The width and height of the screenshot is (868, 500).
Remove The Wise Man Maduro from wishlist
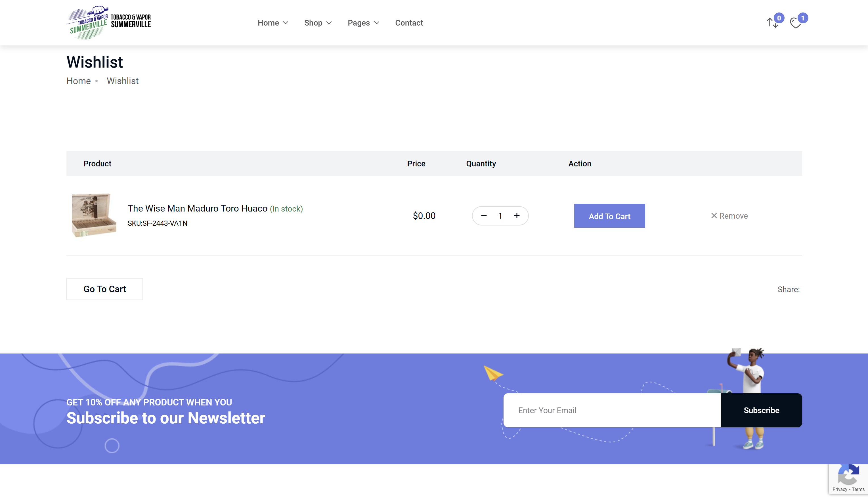729,216
